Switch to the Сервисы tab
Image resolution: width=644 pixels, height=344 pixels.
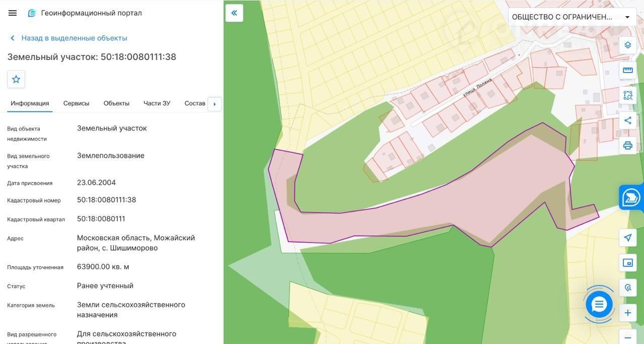(76, 103)
